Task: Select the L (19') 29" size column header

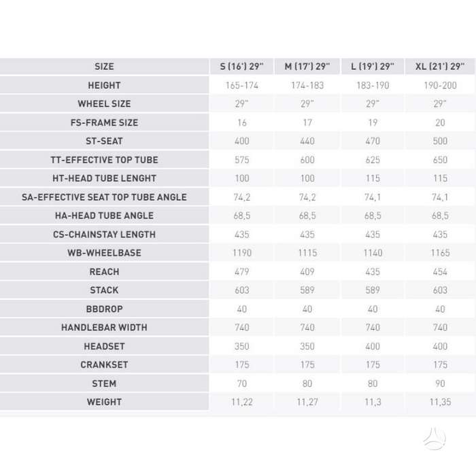Action: point(373,67)
